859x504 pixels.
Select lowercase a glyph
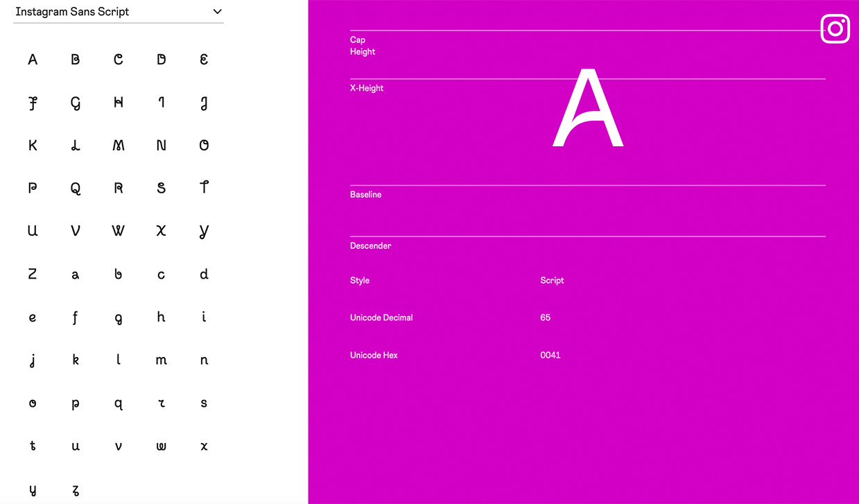[x=76, y=275]
